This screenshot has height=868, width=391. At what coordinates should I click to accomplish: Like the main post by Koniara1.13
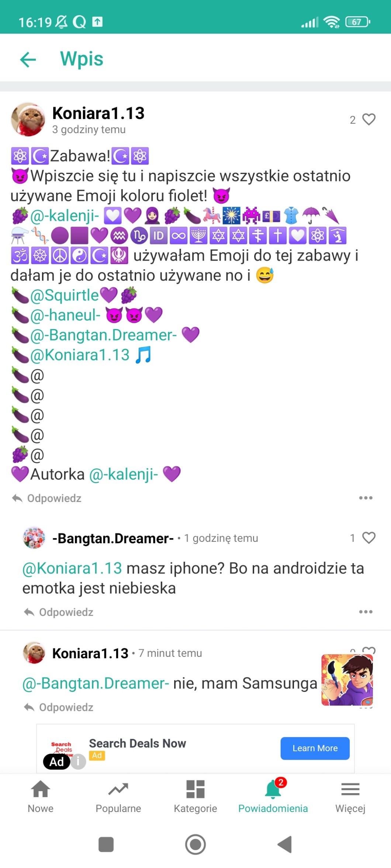pos(369,119)
